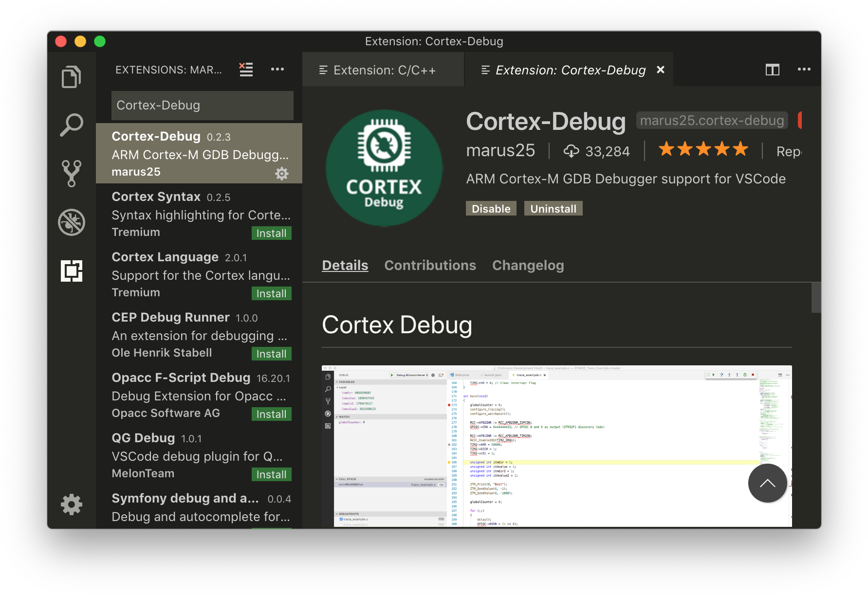Screen dimensions: 868x594
Task: Install the Cortex Syntax extension
Action: (x=271, y=233)
